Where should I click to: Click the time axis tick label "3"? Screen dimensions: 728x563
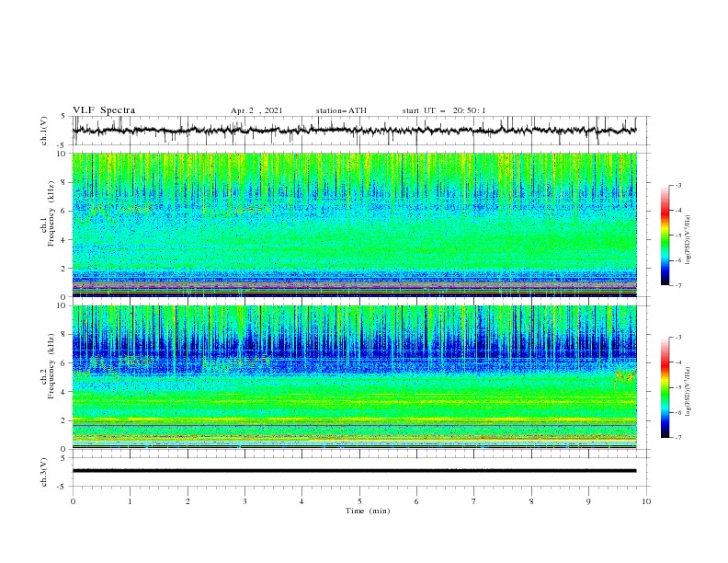245,501
